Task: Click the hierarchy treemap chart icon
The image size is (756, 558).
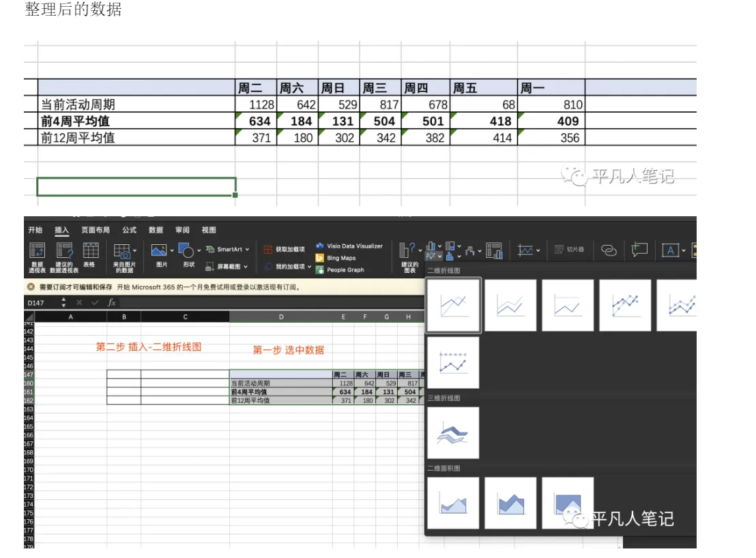Action: coord(450,246)
